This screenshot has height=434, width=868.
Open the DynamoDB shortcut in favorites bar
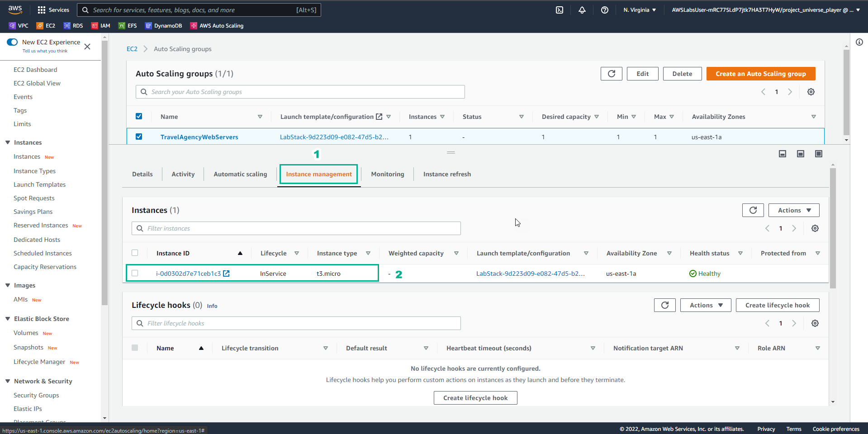click(x=163, y=26)
